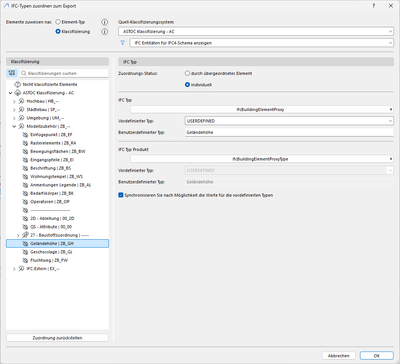
Task: Choose 'durch übergeordnetes Element' mapping status
Action: click(187, 73)
